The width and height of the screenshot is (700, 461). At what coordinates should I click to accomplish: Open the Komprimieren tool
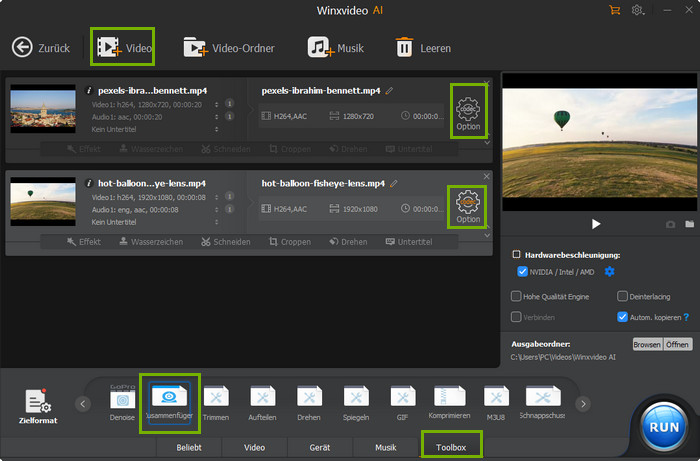[450, 402]
